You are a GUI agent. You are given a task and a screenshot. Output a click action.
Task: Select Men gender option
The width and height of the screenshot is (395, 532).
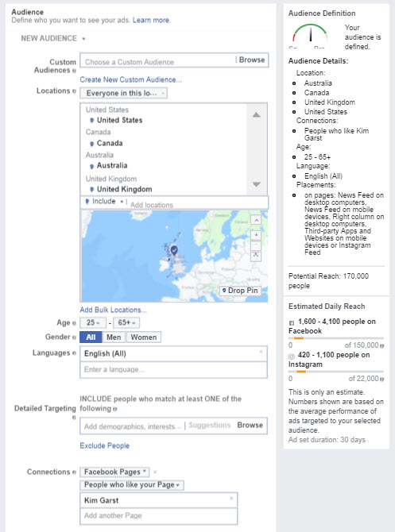[114, 337]
